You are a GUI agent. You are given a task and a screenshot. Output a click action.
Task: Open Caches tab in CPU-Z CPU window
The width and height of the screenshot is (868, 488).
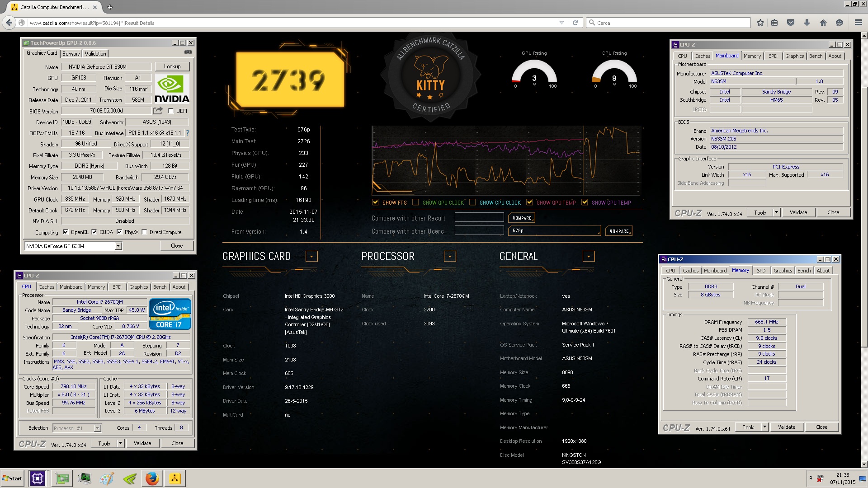point(46,287)
